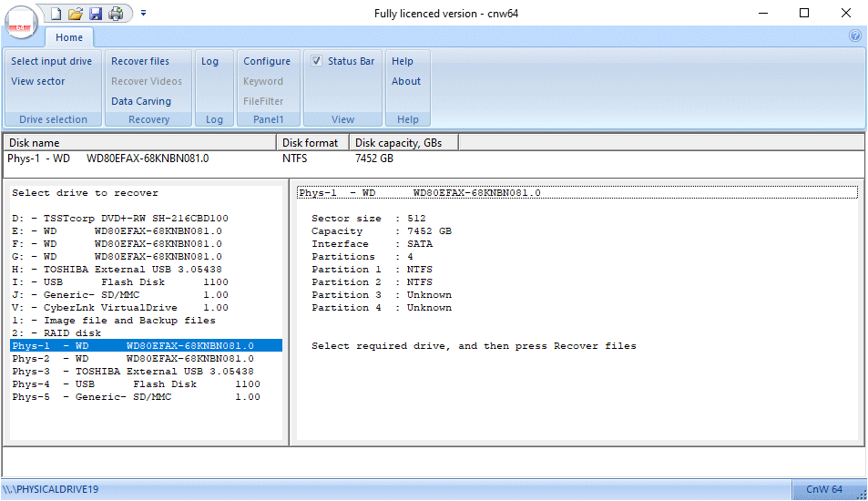
Task: Open Data Carving
Action: (140, 101)
